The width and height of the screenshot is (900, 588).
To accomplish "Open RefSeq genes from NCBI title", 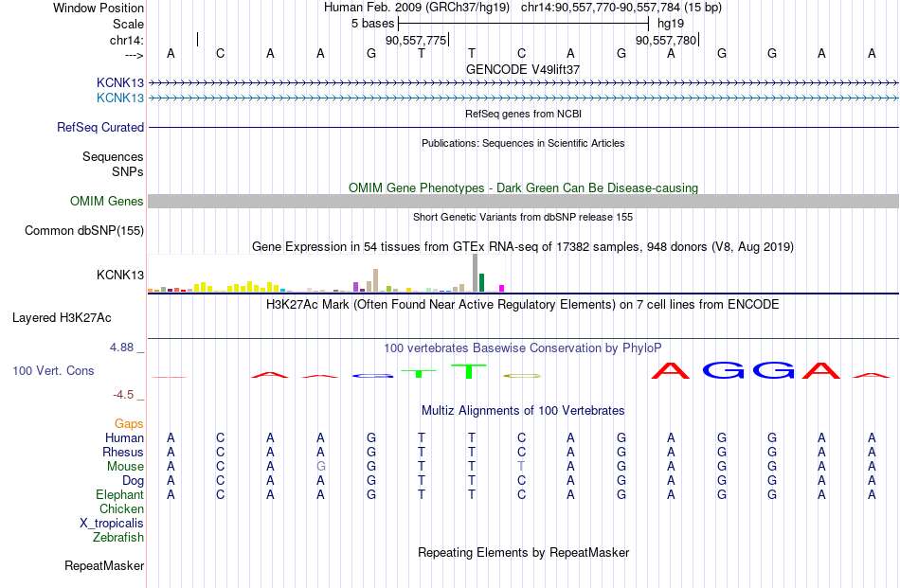I will [x=523, y=114].
